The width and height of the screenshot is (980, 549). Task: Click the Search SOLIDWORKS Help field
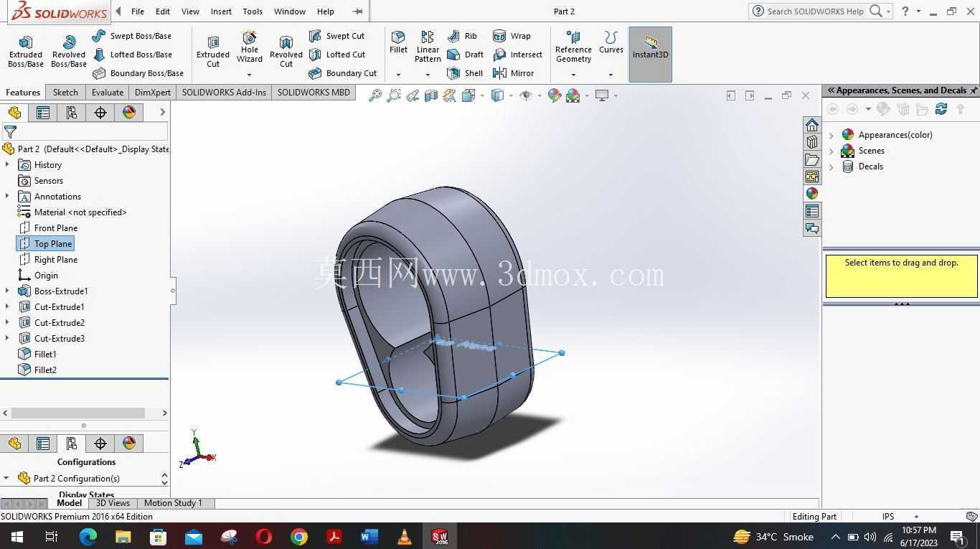click(815, 11)
